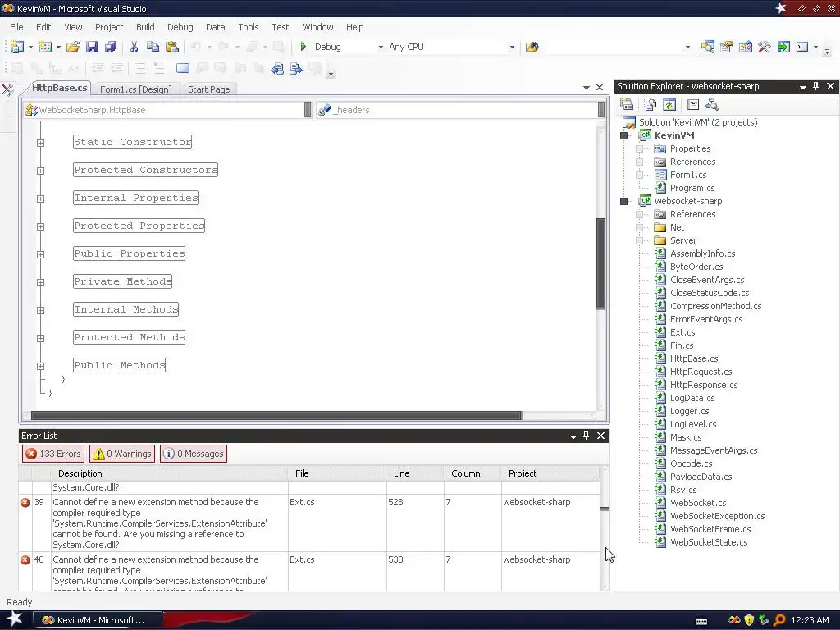Screen dimensions: 840x630
Task: Click the Copy icon in toolbar
Action: point(153,47)
